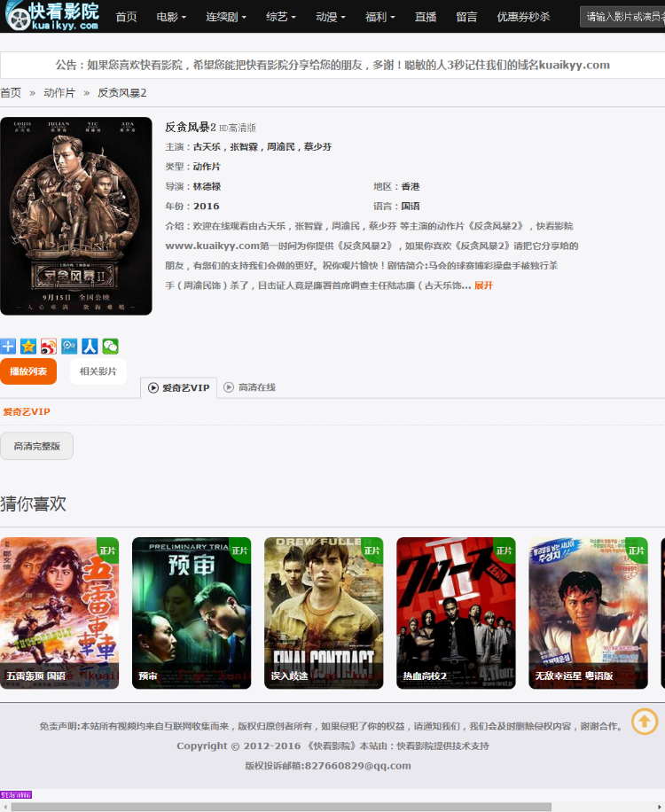Click the horizontal scrollbar at bottom
This screenshot has width=665, height=812.
(x=281, y=807)
